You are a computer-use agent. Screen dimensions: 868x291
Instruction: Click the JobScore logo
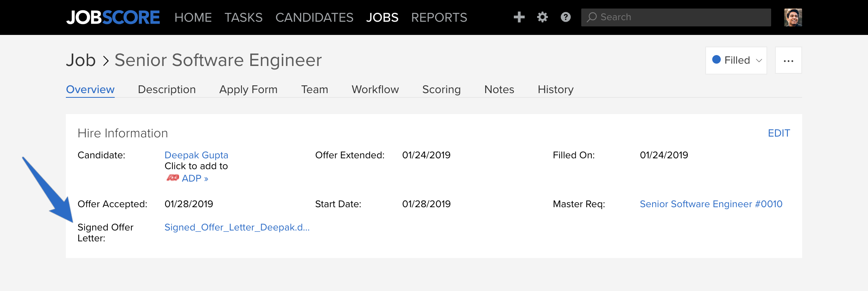113,17
